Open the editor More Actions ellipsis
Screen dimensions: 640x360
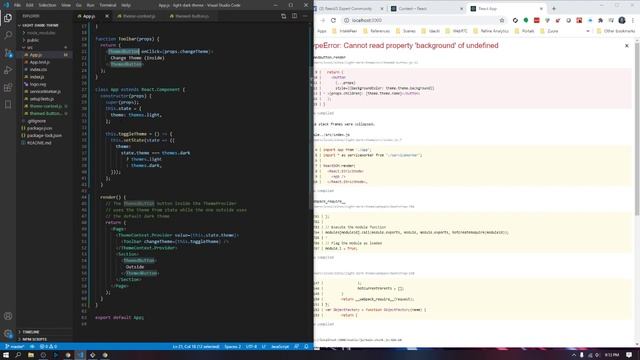tap(305, 16)
